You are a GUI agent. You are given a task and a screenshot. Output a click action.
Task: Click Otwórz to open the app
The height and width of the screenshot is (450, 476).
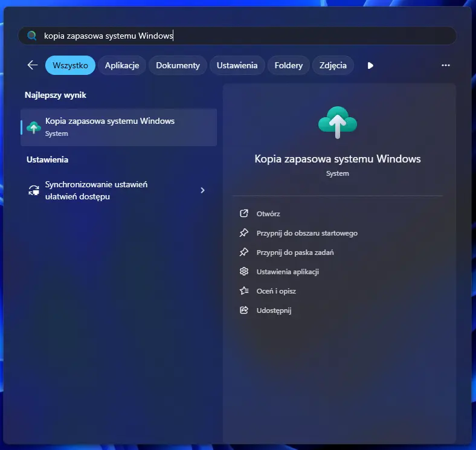pos(268,214)
